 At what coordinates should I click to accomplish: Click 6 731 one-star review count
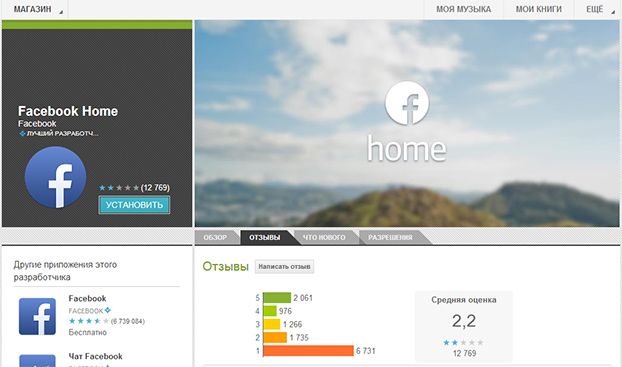point(365,351)
